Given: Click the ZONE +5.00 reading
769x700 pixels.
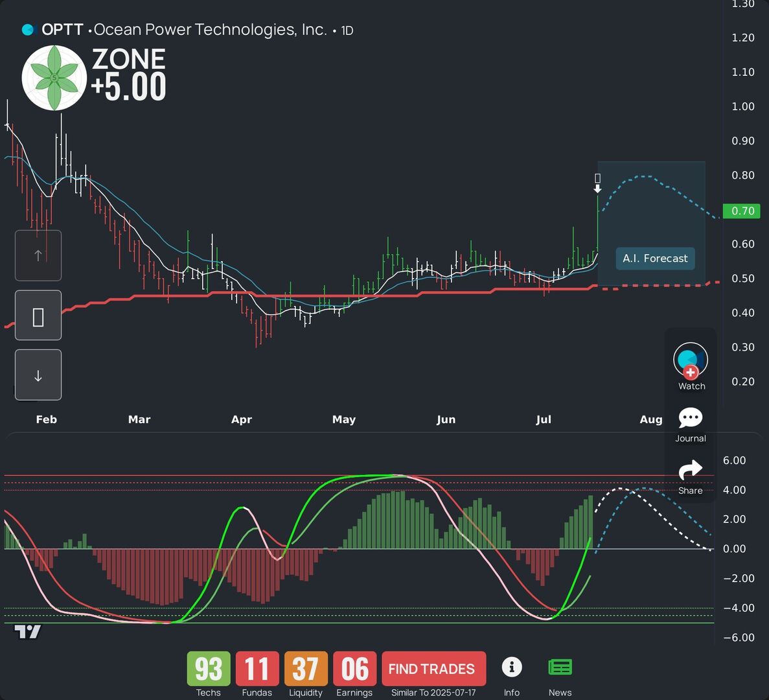Looking at the screenshot, I should point(128,75).
